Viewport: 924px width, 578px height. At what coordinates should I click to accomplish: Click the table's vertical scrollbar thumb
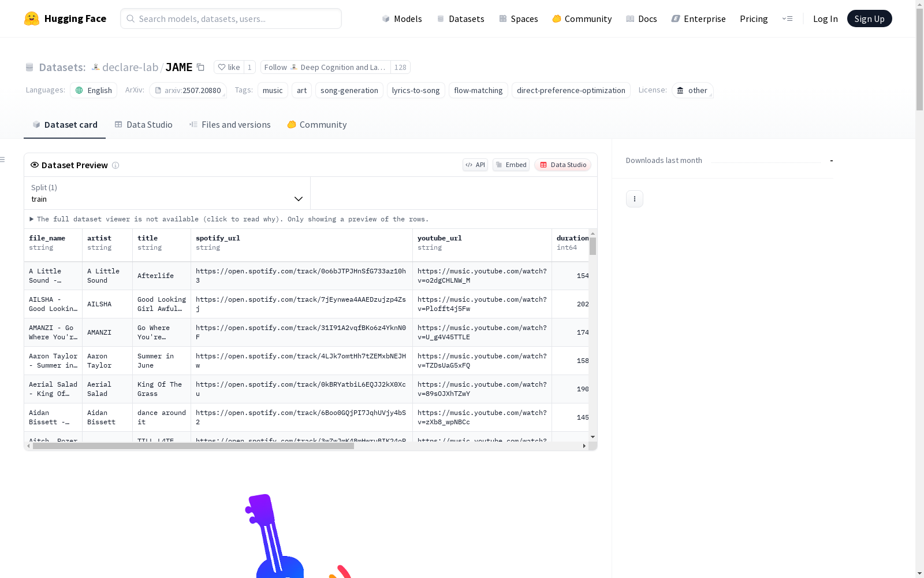(x=593, y=246)
